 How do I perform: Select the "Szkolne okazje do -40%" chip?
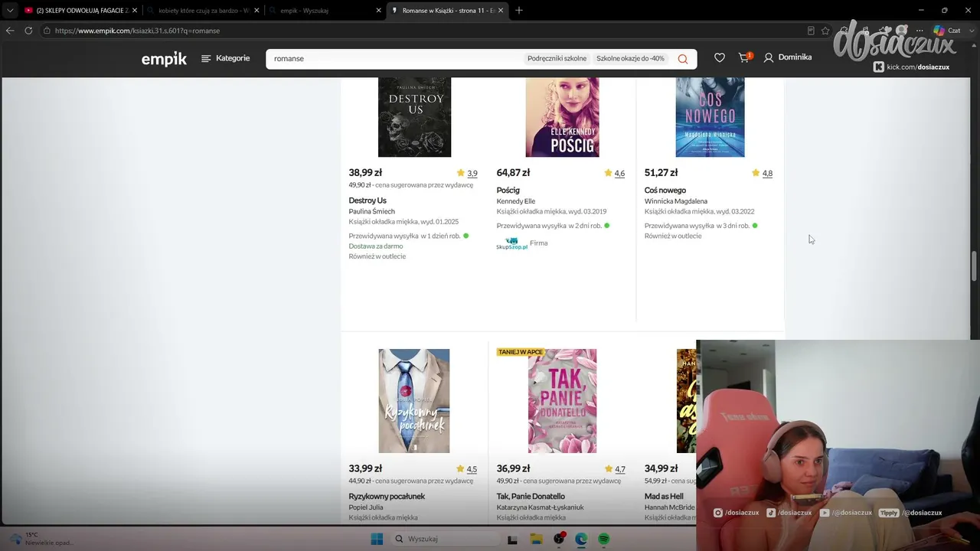click(630, 59)
